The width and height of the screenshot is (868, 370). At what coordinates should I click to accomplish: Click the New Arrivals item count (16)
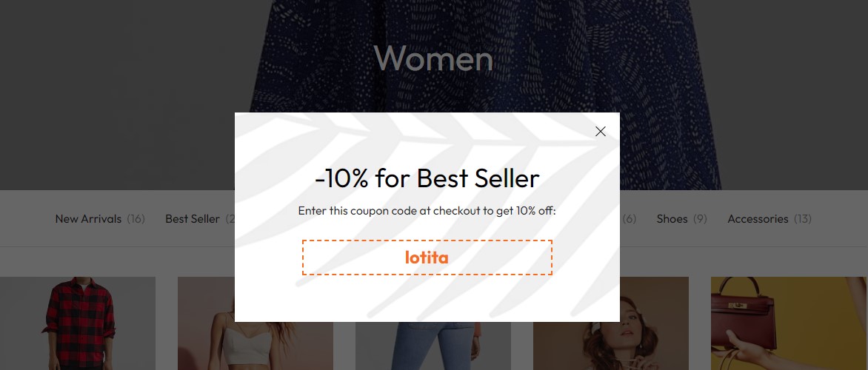(x=136, y=219)
